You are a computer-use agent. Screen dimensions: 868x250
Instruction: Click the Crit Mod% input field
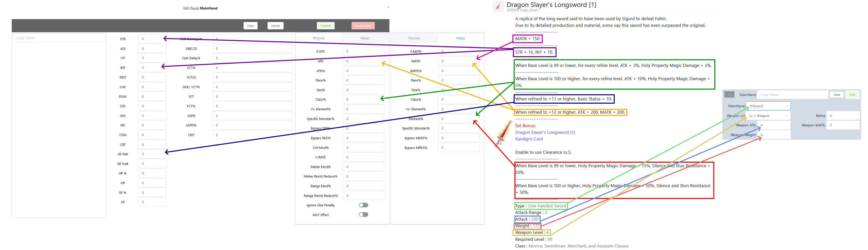click(x=363, y=148)
